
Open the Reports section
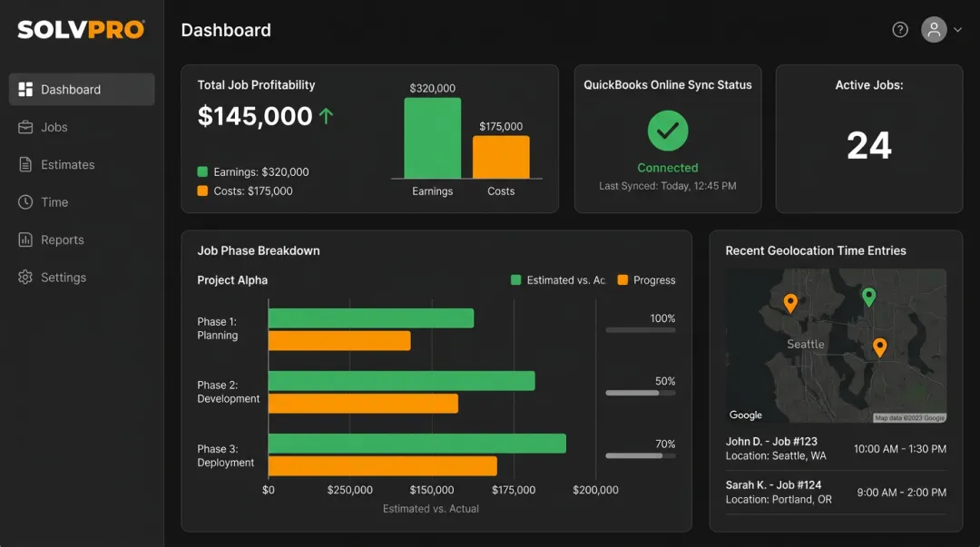coord(82,239)
